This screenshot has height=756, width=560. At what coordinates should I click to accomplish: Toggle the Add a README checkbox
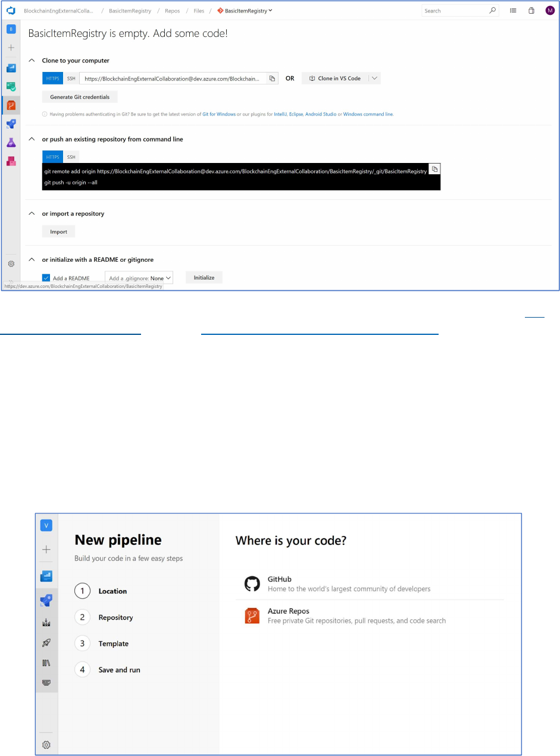(x=46, y=278)
